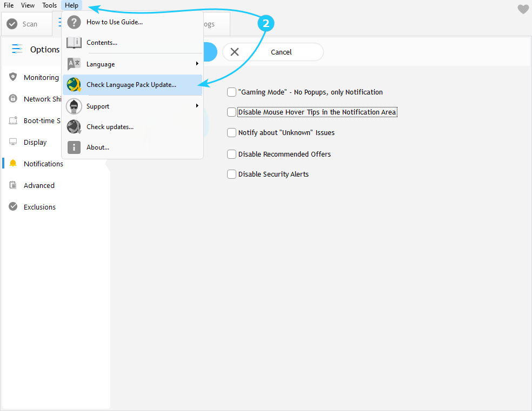
Task: Click the question mark How to Use Guide icon
Action: (x=74, y=22)
